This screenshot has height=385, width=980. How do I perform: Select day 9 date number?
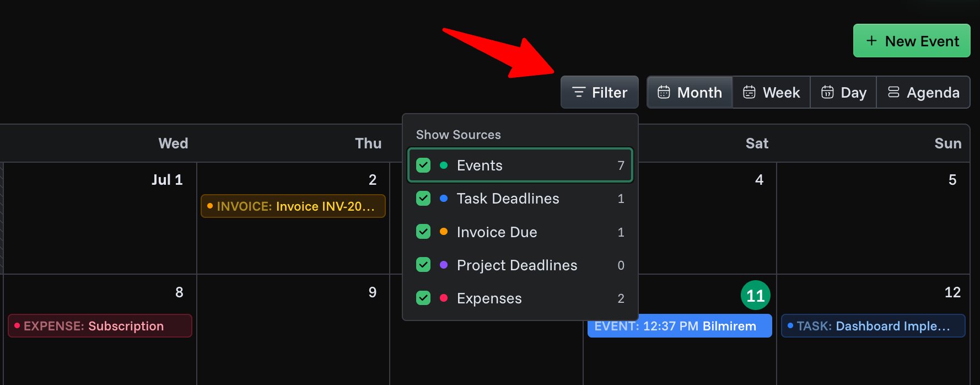pos(373,292)
